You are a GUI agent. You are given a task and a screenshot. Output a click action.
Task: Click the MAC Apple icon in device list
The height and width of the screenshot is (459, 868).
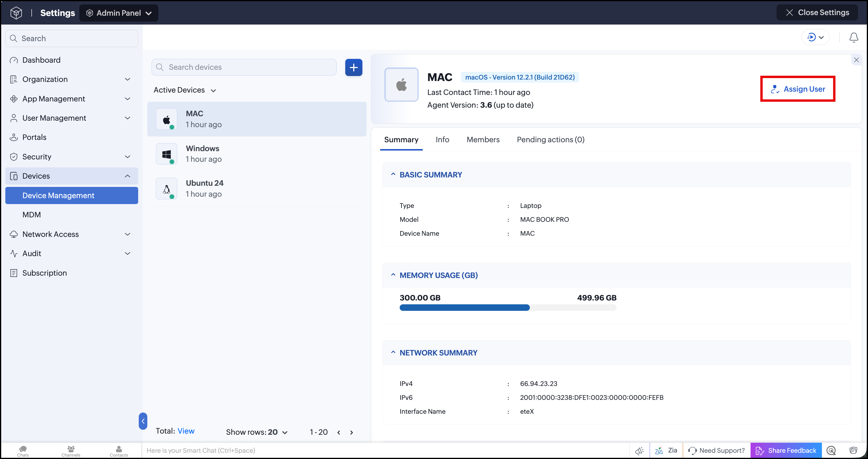167,119
